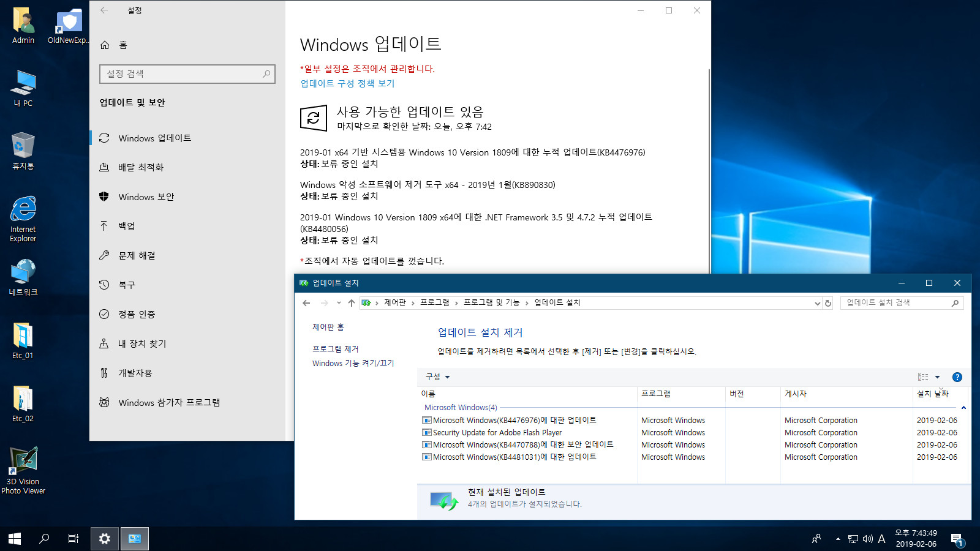Image resolution: width=980 pixels, height=551 pixels.
Task: Open action center notification icon
Action: click(957, 539)
